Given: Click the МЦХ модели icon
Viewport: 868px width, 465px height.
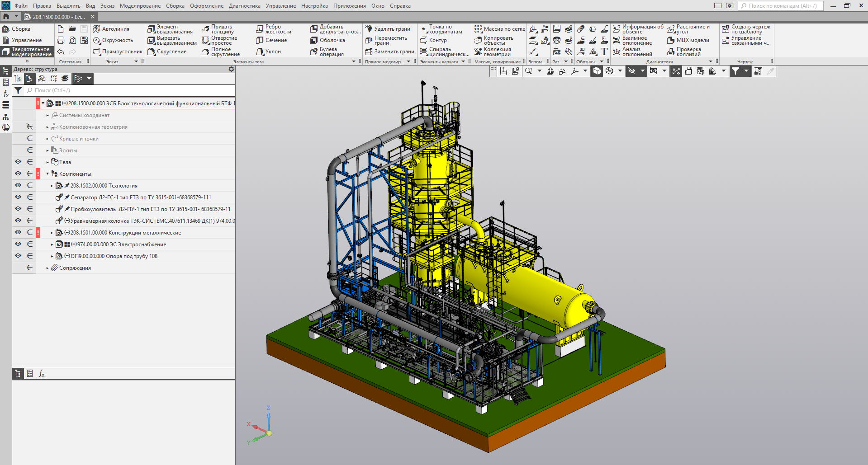Looking at the screenshot, I should click(688, 40).
